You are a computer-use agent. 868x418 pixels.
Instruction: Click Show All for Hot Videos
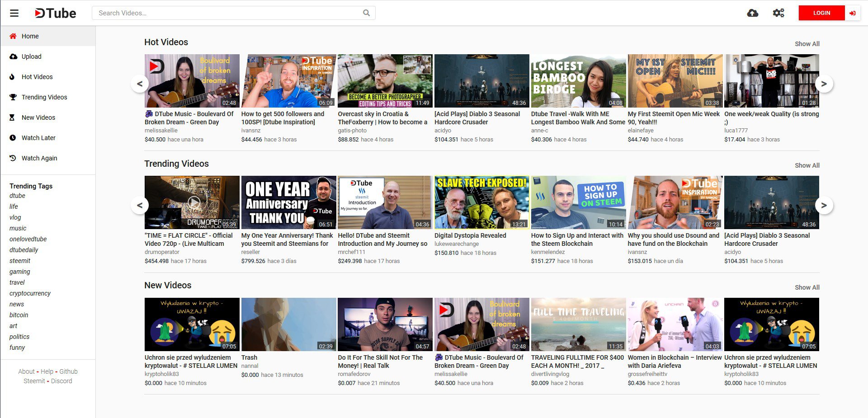[x=807, y=44]
